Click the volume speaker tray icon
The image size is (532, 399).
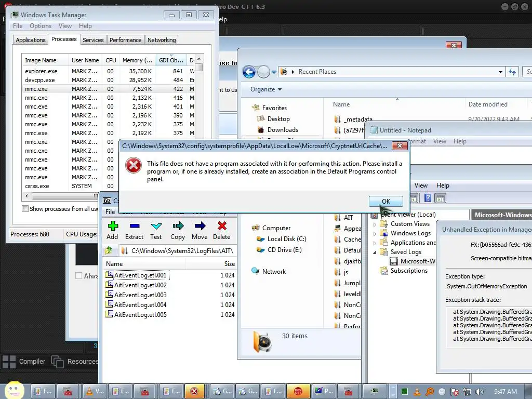click(479, 392)
